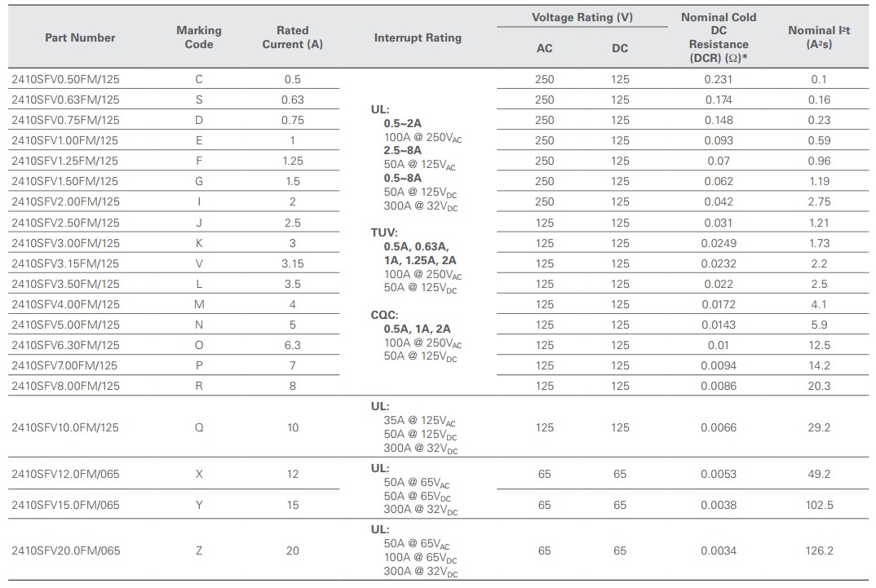Click the Marking Code column header
The width and height of the screenshot is (876, 588).
tap(198, 38)
